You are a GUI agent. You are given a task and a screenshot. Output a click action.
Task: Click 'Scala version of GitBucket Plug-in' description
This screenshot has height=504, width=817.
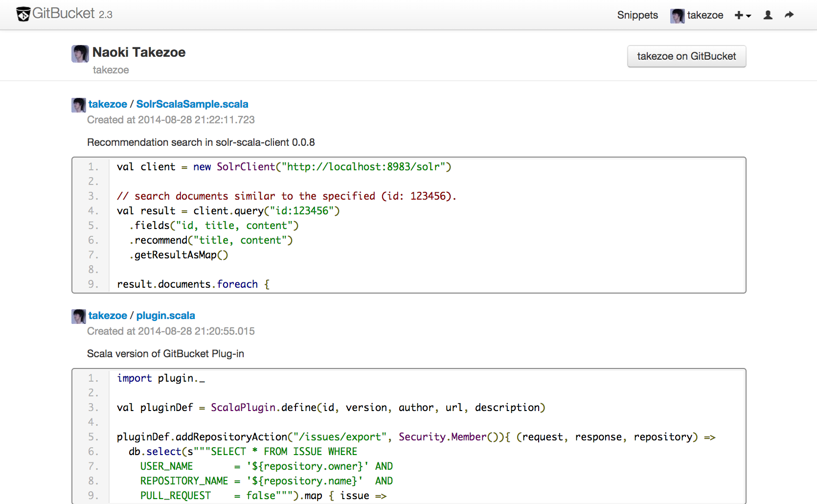click(x=165, y=354)
